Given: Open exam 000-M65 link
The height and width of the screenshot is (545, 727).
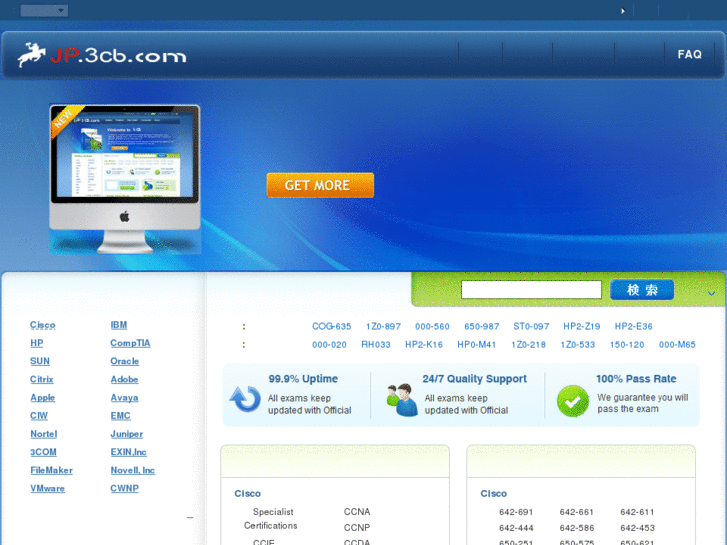Looking at the screenshot, I should (x=677, y=345).
